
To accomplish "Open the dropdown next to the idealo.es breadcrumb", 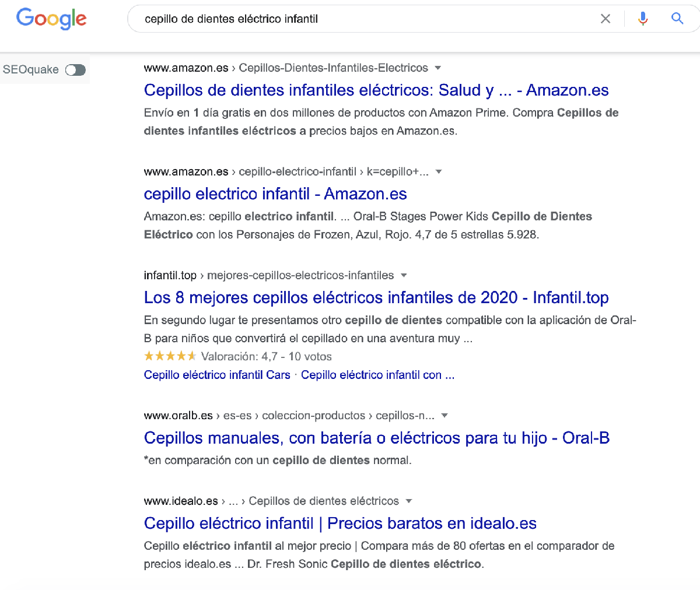I will pyautogui.click(x=409, y=501).
